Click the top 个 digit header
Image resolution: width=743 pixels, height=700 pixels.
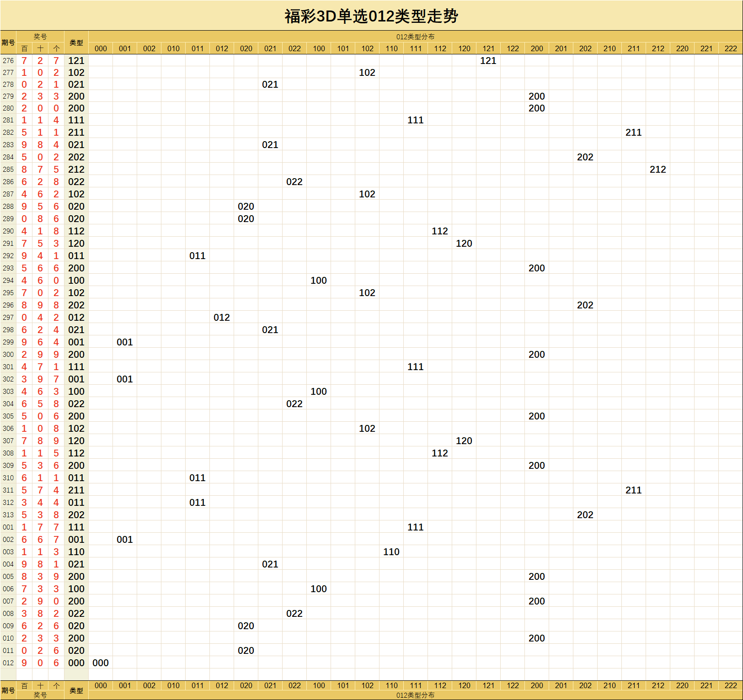[56, 48]
